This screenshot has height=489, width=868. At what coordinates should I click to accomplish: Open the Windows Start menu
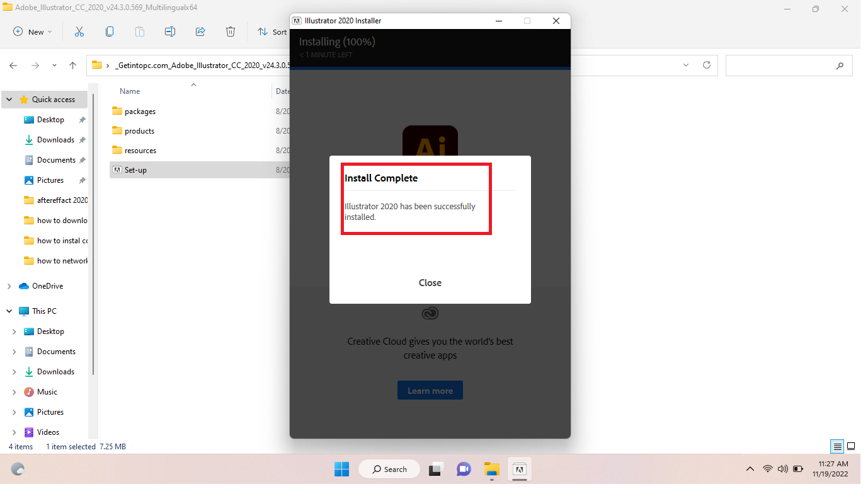point(341,469)
